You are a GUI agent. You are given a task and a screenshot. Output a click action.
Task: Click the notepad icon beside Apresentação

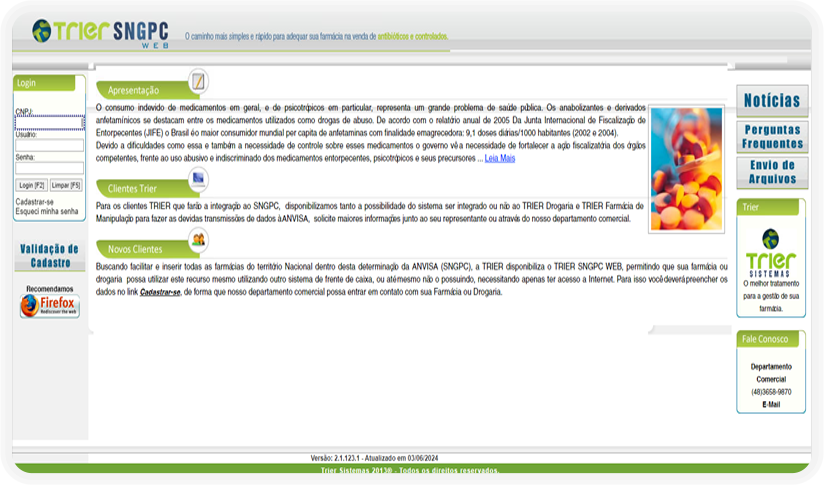point(198,81)
